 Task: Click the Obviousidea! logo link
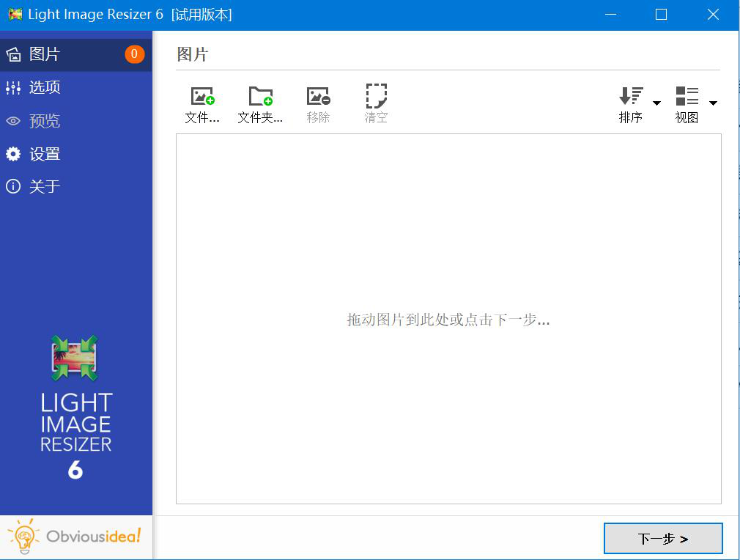click(75, 537)
